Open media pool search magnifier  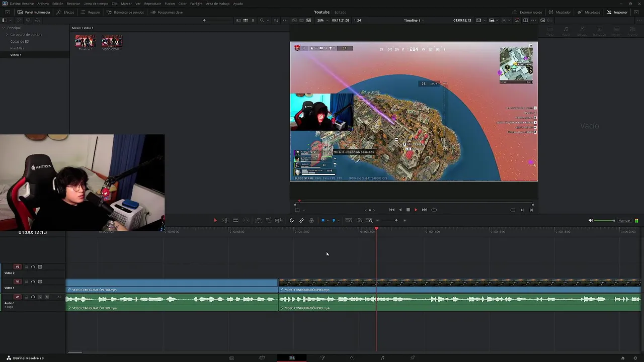[x=262, y=20]
